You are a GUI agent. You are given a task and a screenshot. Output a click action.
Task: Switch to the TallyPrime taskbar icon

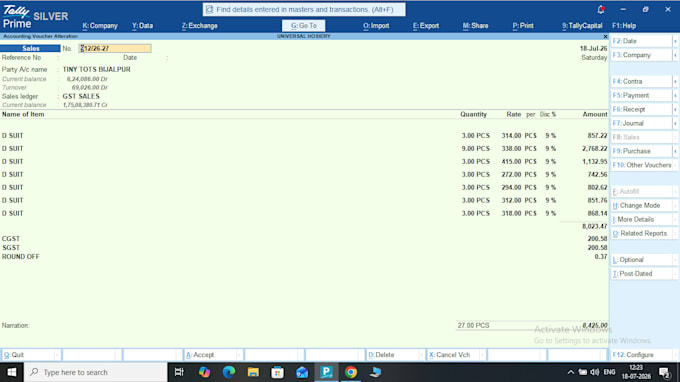click(x=326, y=372)
